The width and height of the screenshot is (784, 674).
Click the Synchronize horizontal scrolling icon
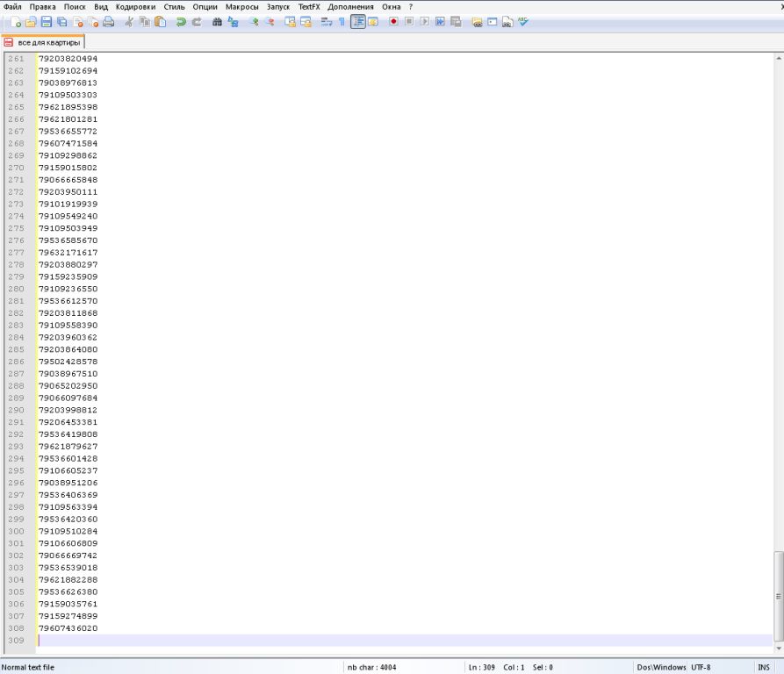(x=306, y=21)
